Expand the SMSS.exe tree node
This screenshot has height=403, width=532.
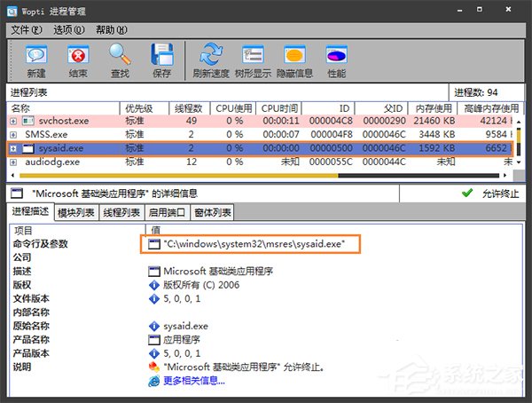(x=13, y=135)
